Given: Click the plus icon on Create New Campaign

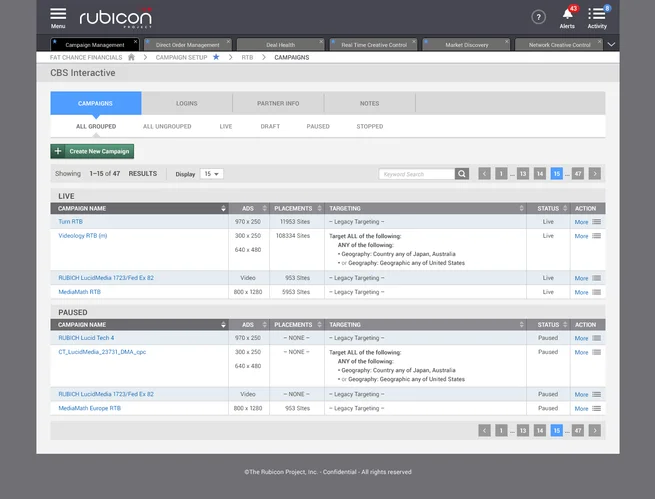Looking at the screenshot, I should (58, 151).
